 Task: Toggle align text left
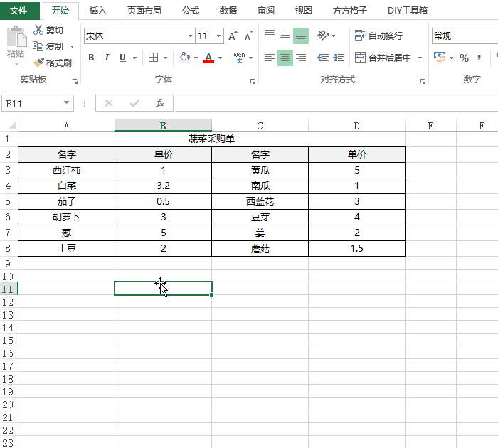[270, 58]
